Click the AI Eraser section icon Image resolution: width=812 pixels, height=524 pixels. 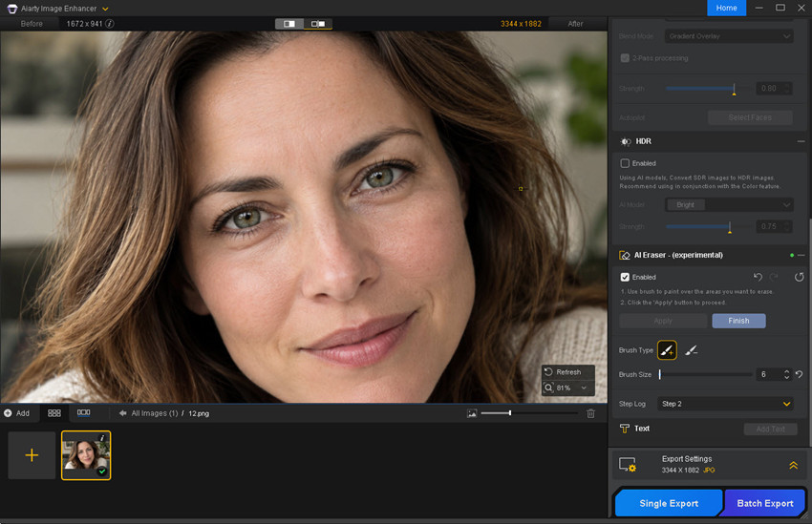[625, 255]
